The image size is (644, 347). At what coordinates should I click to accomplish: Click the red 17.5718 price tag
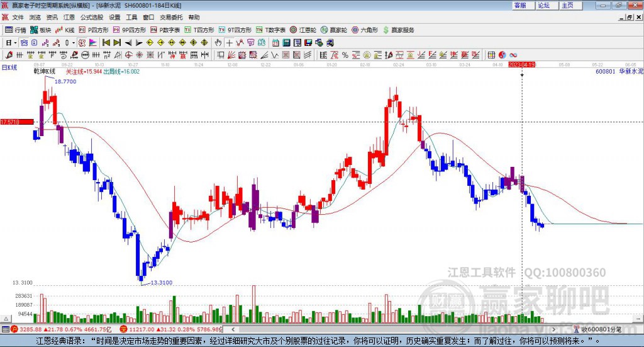(17, 122)
